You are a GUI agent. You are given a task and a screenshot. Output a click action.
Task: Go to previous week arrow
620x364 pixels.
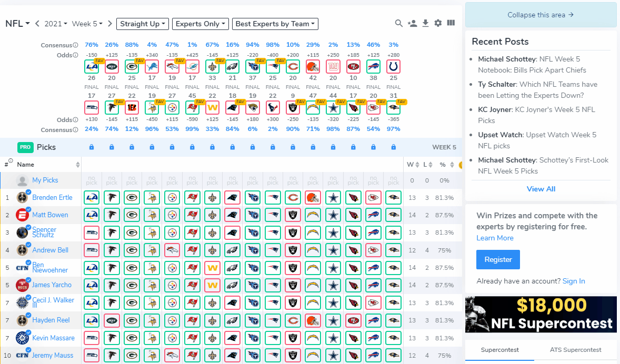[37, 24]
